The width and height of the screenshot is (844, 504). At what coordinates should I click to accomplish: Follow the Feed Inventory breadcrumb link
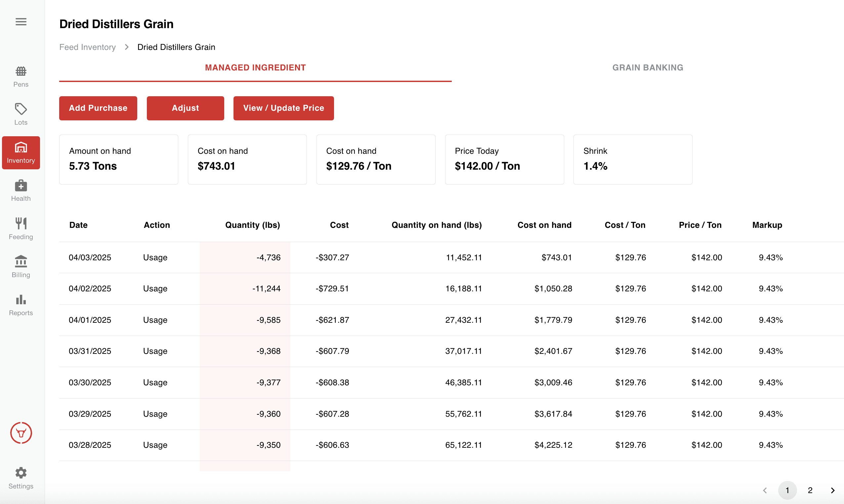tap(87, 47)
